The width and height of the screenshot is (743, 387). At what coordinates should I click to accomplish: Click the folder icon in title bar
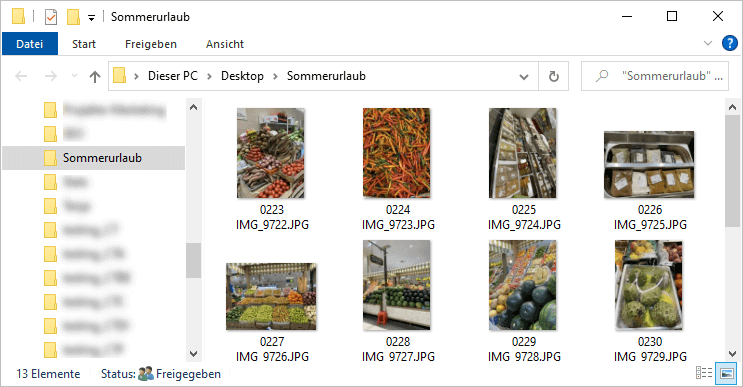coord(18,17)
